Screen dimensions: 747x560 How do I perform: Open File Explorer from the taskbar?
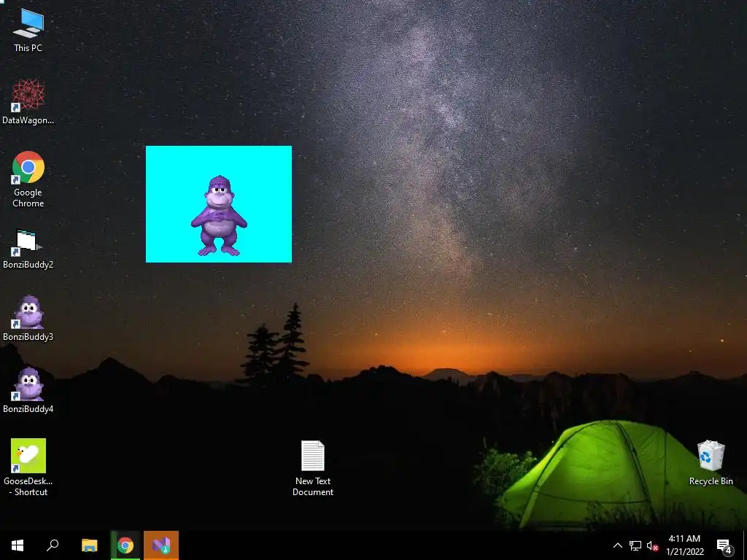89,545
